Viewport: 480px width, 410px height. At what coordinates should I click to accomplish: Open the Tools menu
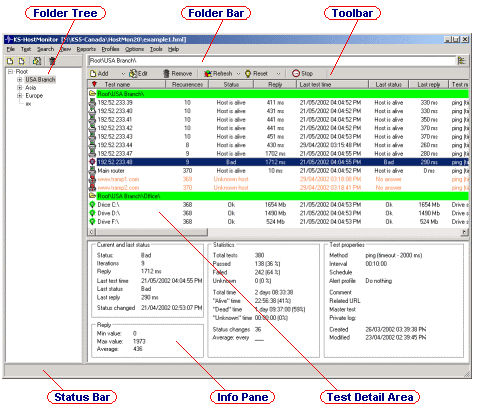(156, 49)
